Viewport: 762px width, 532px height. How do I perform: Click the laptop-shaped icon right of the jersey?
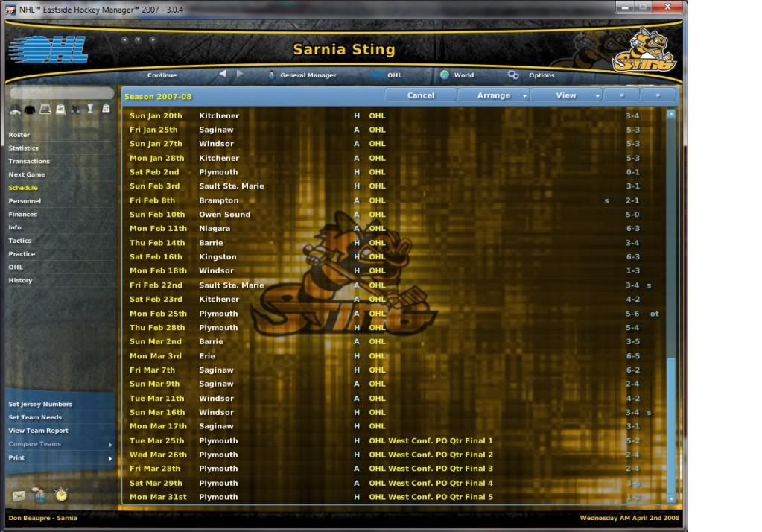pos(45,110)
